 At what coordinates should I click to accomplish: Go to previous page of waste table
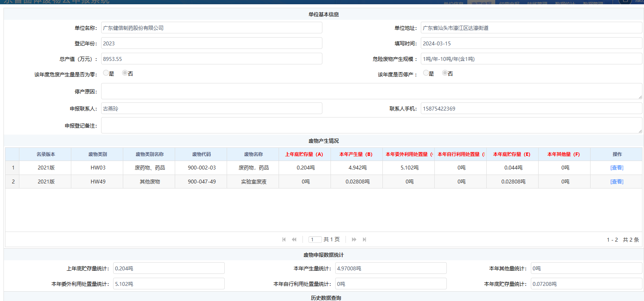click(294, 240)
